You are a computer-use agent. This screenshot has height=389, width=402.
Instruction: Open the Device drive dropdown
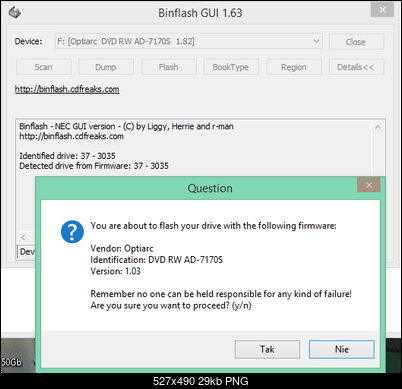(x=189, y=41)
